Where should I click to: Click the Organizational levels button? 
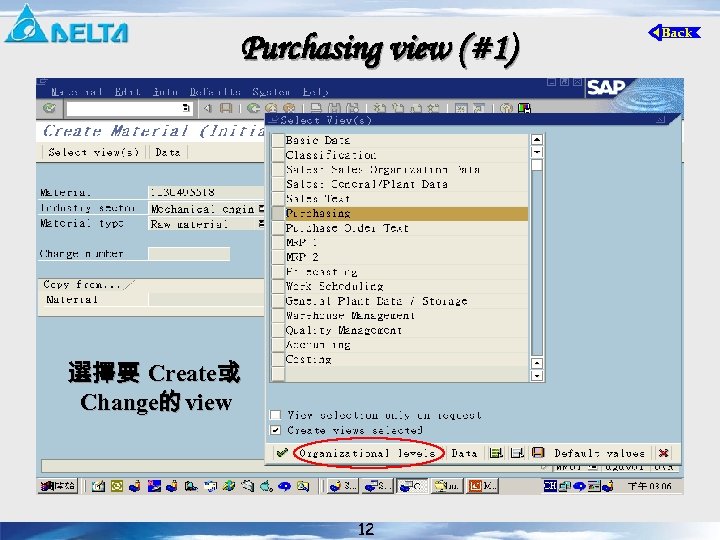click(x=367, y=453)
